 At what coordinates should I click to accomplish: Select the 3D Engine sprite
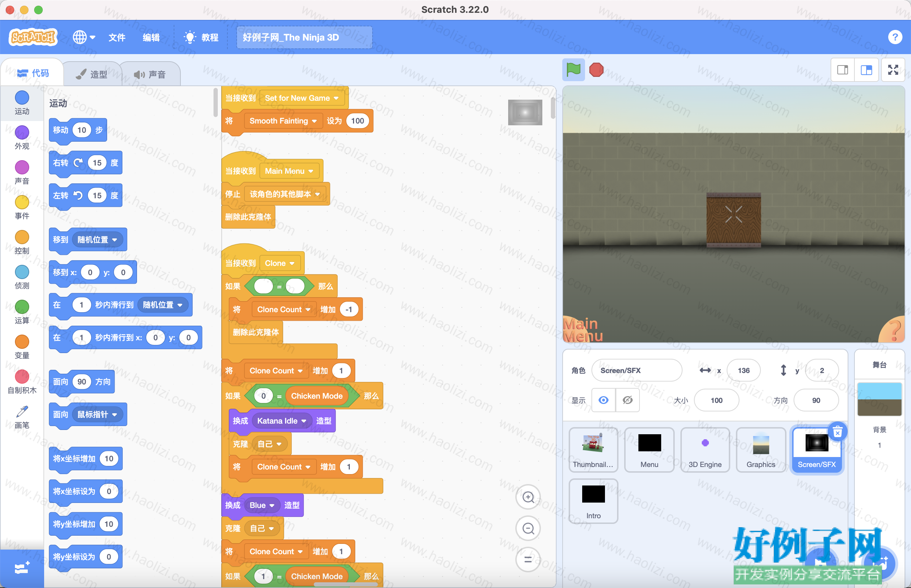point(705,450)
